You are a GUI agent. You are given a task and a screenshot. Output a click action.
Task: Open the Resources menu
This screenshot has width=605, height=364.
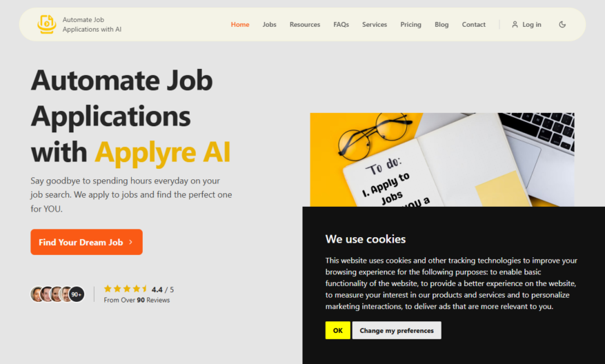[305, 25]
